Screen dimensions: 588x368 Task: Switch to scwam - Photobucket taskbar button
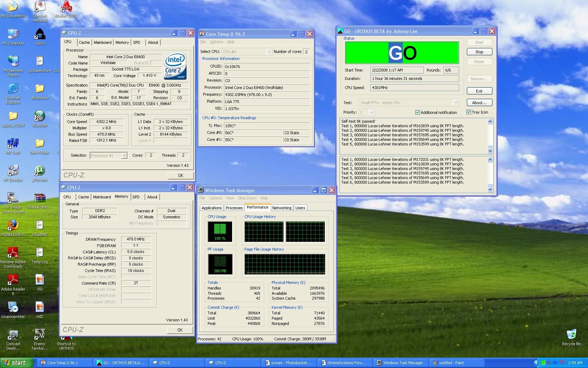click(289, 363)
